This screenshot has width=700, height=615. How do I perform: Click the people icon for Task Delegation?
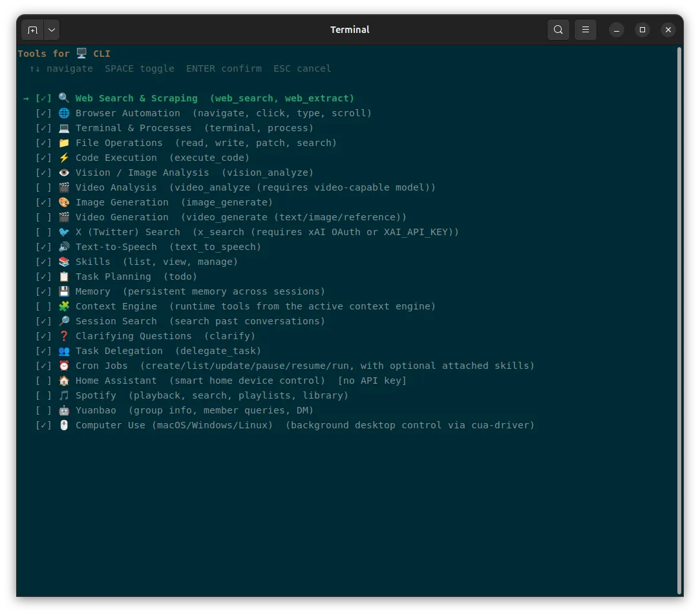coord(64,351)
